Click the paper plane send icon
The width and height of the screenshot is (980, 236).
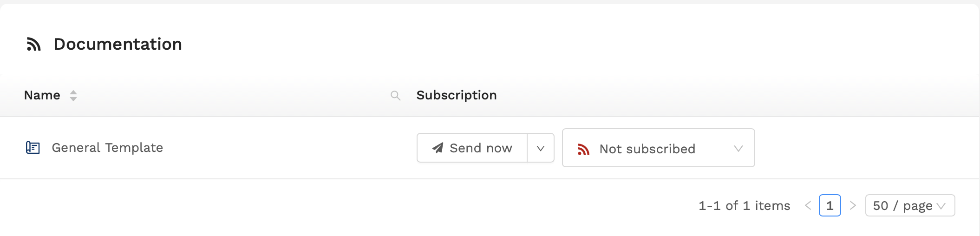438,148
